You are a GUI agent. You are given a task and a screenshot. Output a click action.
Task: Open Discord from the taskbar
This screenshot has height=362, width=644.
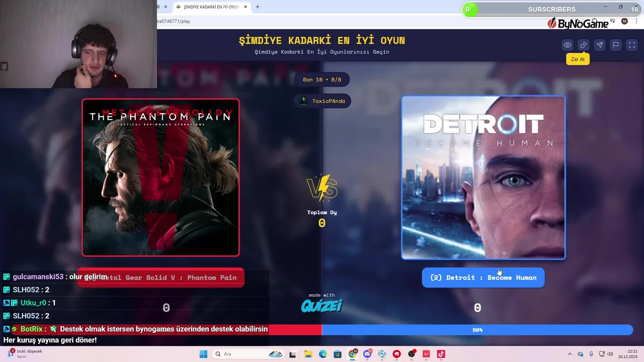[367, 354]
